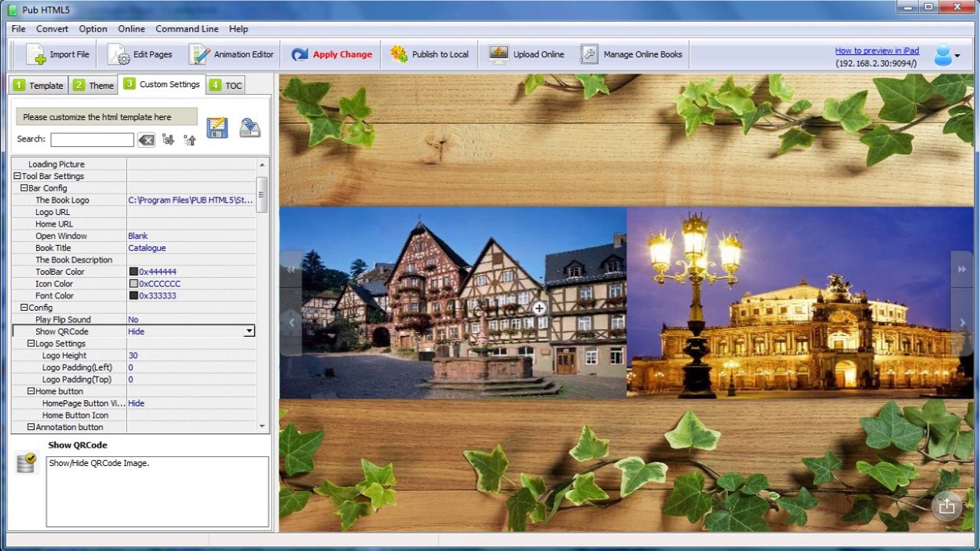980x551 pixels.
Task: Open the Option menu
Action: pyautogui.click(x=93, y=29)
